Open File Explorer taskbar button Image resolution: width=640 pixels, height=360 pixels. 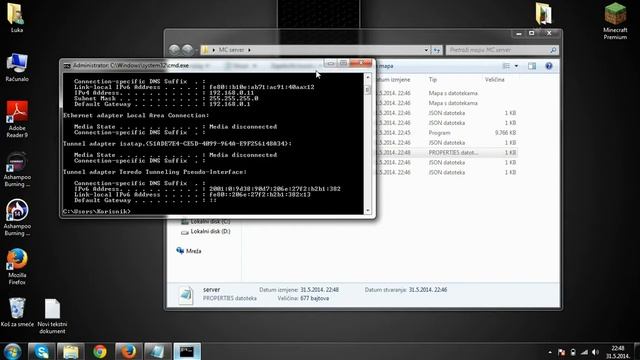point(71,351)
